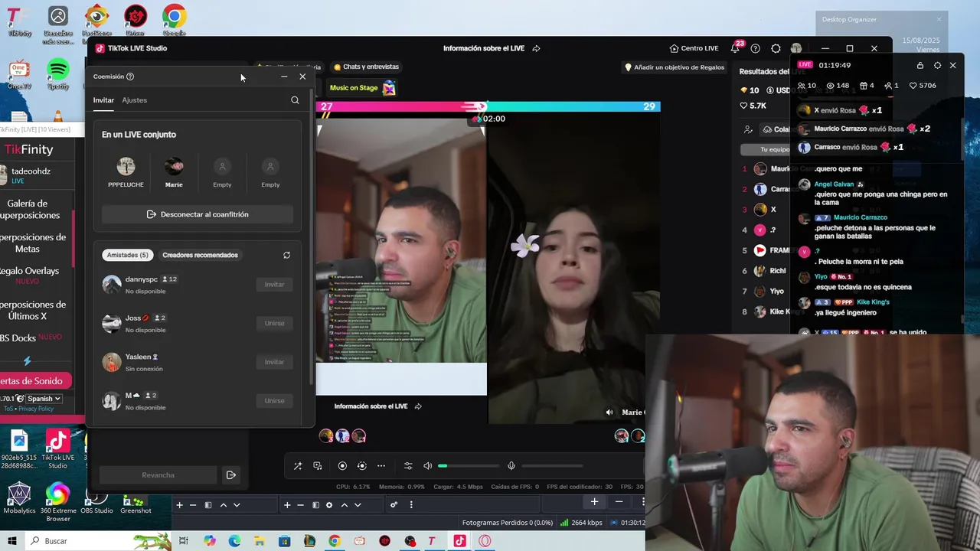This screenshot has width=980, height=551.
Task: Open the audio mixer sliders icon
Action: [x=408, y=465]
